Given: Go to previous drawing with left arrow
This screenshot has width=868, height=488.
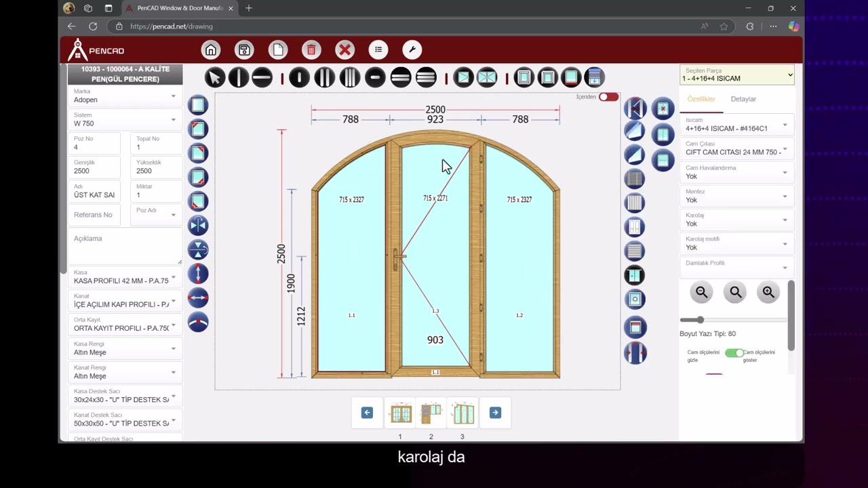Looking at the screenshot, I should [367, 413].
